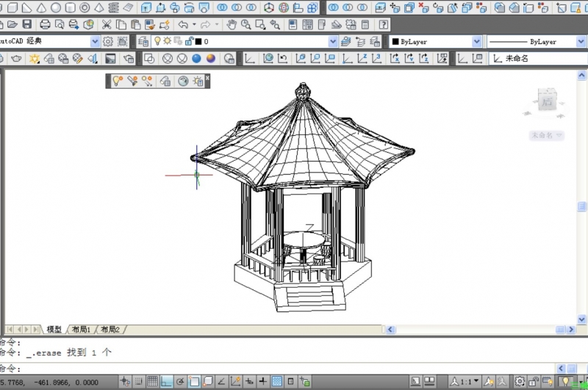Switch to the 布局2 tab

pyautogui.click(x=110, y=329)
